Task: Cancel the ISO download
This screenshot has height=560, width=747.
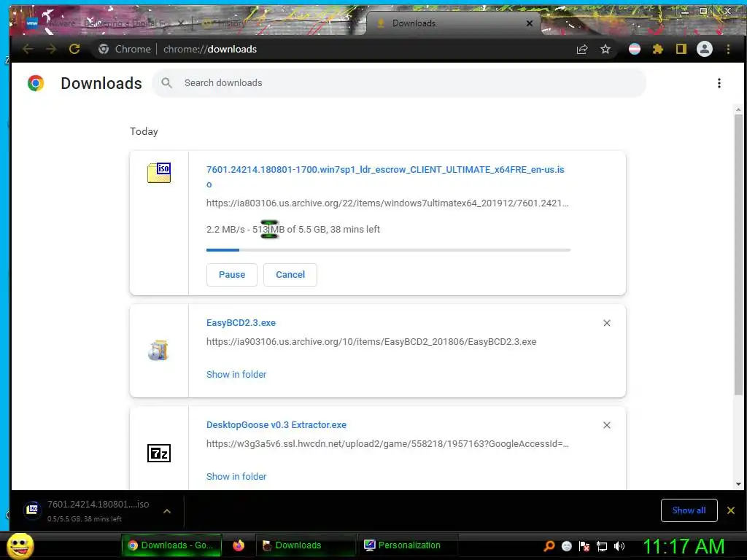Action: pos(290,275)
